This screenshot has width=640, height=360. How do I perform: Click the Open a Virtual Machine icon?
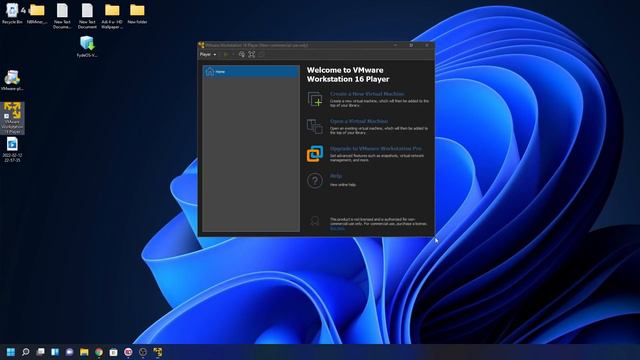coord(315,127)
